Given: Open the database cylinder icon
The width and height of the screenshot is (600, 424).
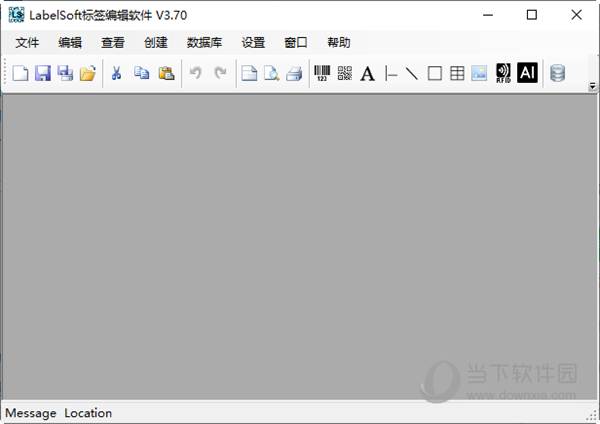Looking at the screenshot, I should pos(558,73).
